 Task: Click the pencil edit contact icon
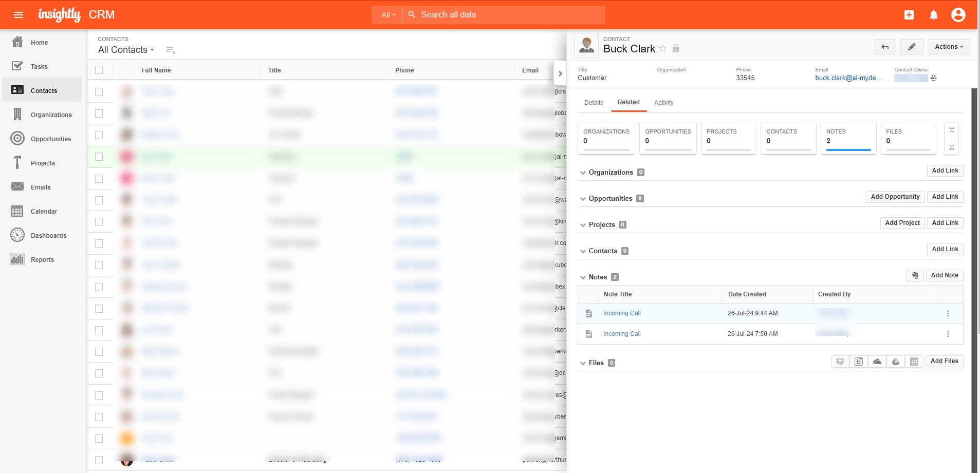click(x=912, y=47)
